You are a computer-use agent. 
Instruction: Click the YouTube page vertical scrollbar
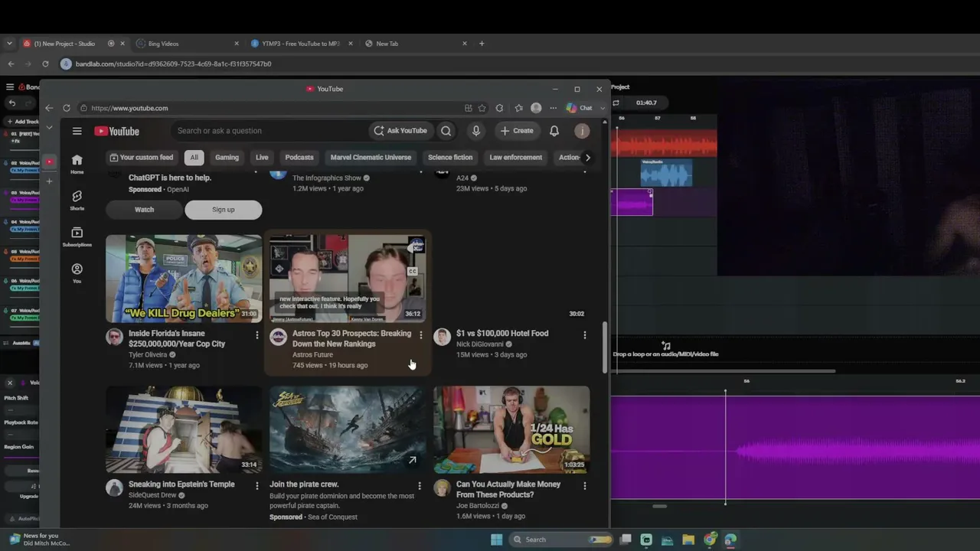click(x=605, y=347)
